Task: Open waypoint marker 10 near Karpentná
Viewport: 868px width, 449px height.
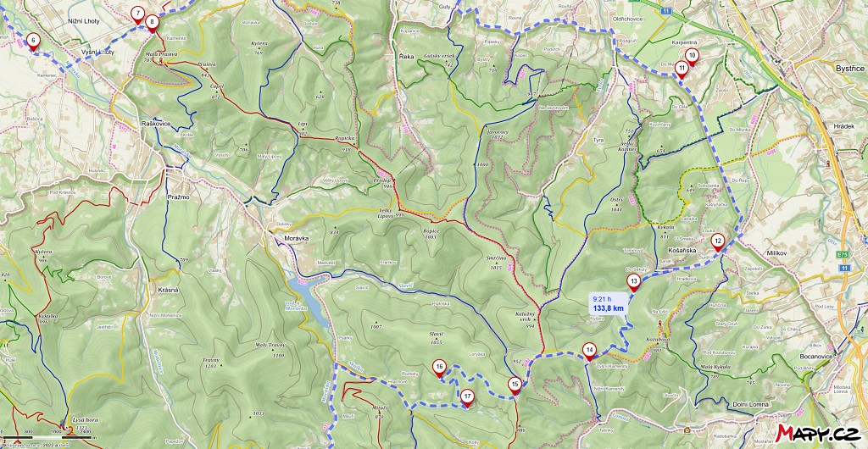Action: [691, 57]
